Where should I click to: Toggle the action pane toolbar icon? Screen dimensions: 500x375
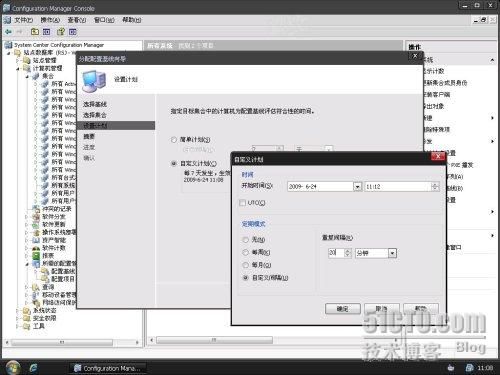[73, 32]
